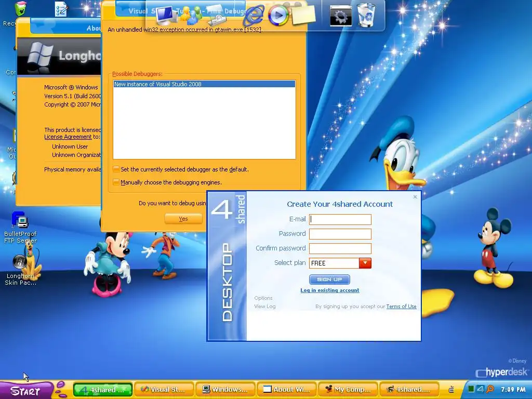Switch to Windows... taskbar button

point(225,390)
